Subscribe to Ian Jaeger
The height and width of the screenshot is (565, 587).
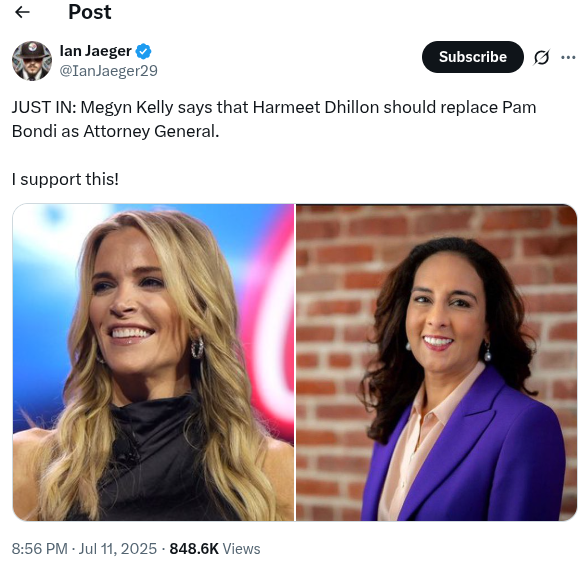point(472,57)
